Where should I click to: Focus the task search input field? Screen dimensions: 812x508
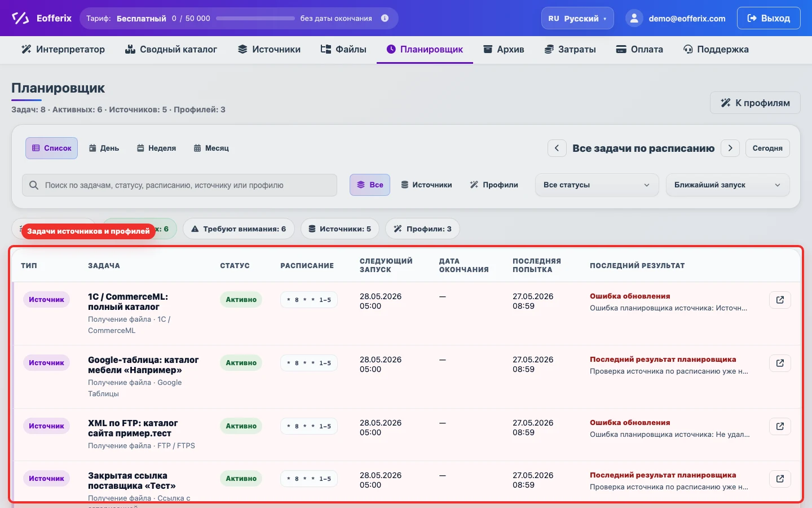(179, 185)
